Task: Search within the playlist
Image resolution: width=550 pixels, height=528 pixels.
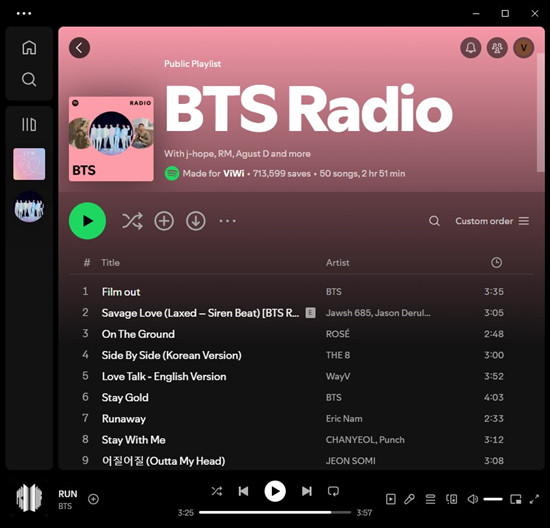Action: click(x=434, y=221)
